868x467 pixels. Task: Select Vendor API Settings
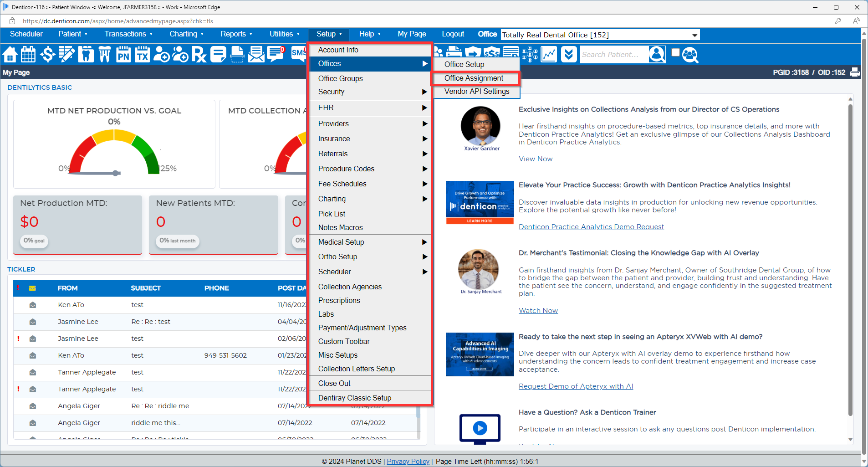[x=476, y=92]
